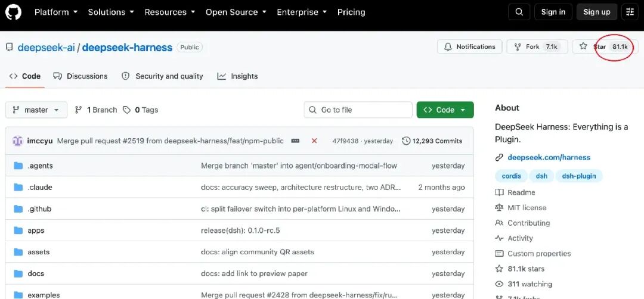
Task: Click the imccyu avatar icon
Action: pyautogui.click(x=17, y=141)
